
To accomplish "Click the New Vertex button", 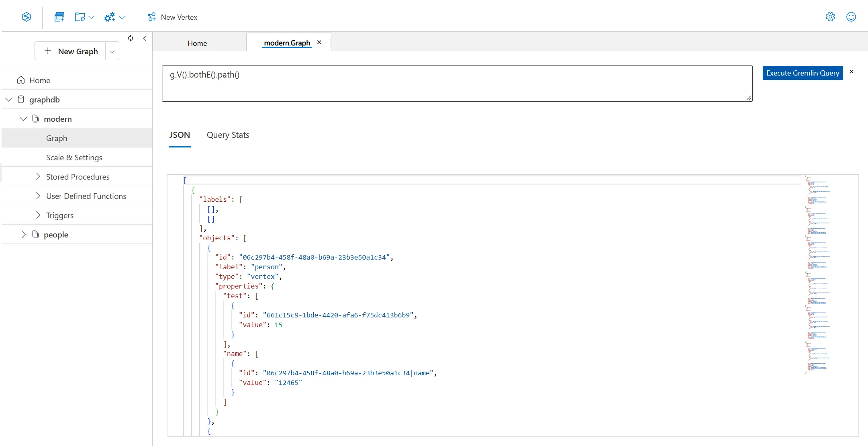I will tap(172, 17).
